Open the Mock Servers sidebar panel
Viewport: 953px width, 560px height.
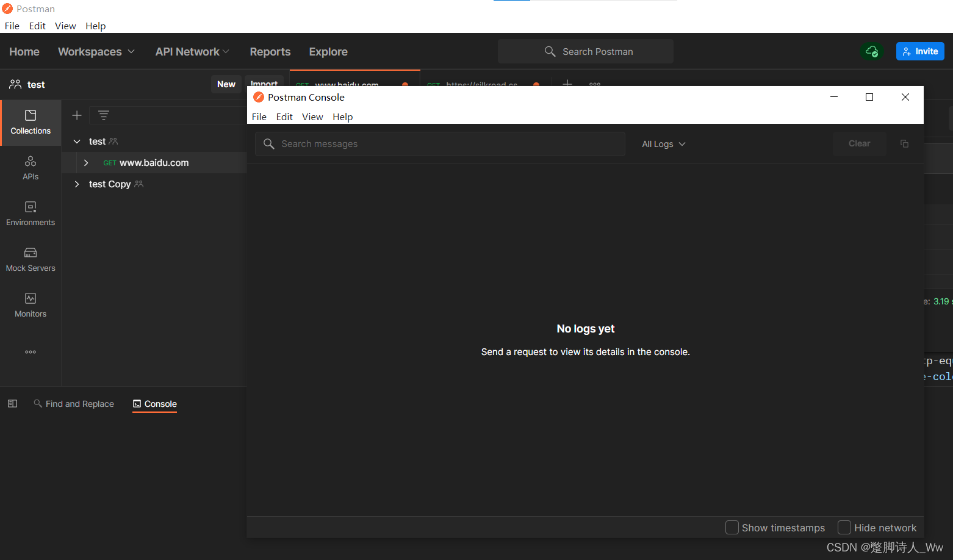(x=31, y=260)
